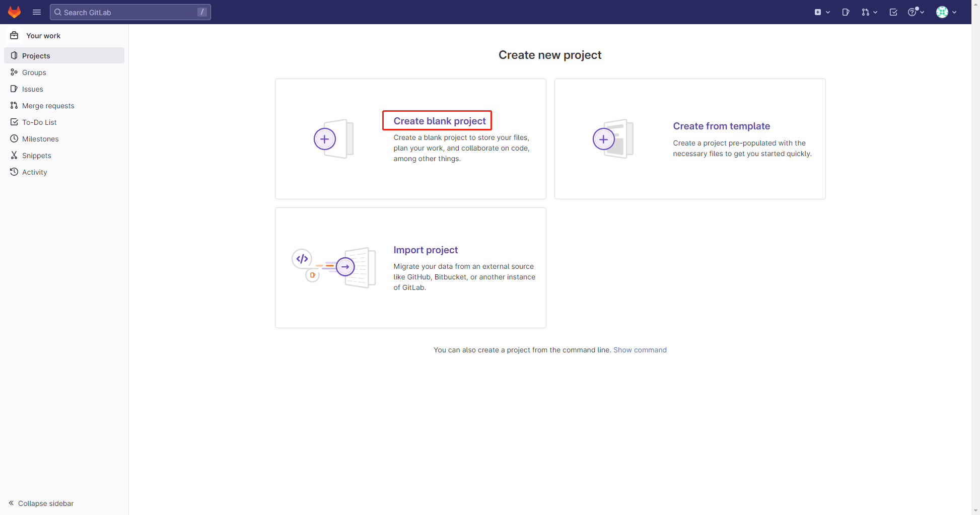980x515 pixels.
Task: Open Issues in the sidebar
Action: pyautogui.click(x=64, y=89)
